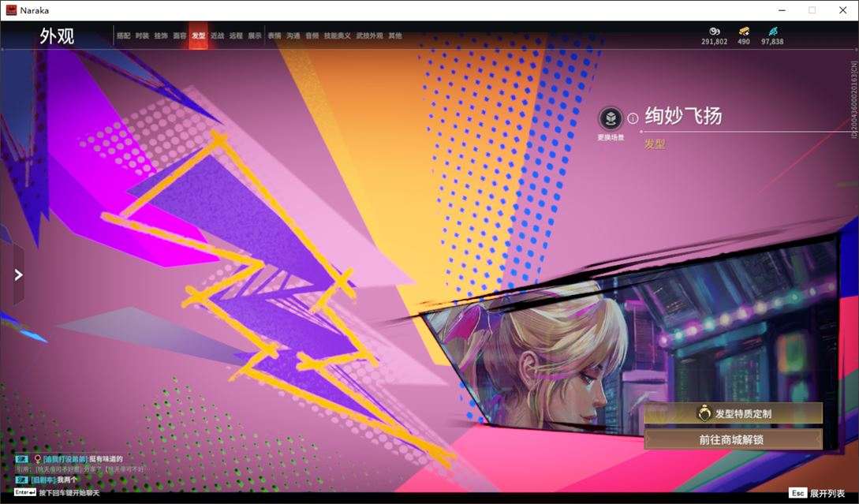Screen dimensions: 859x504
Task: Select the 其他 tab
Action: click(x=395, y=35)
